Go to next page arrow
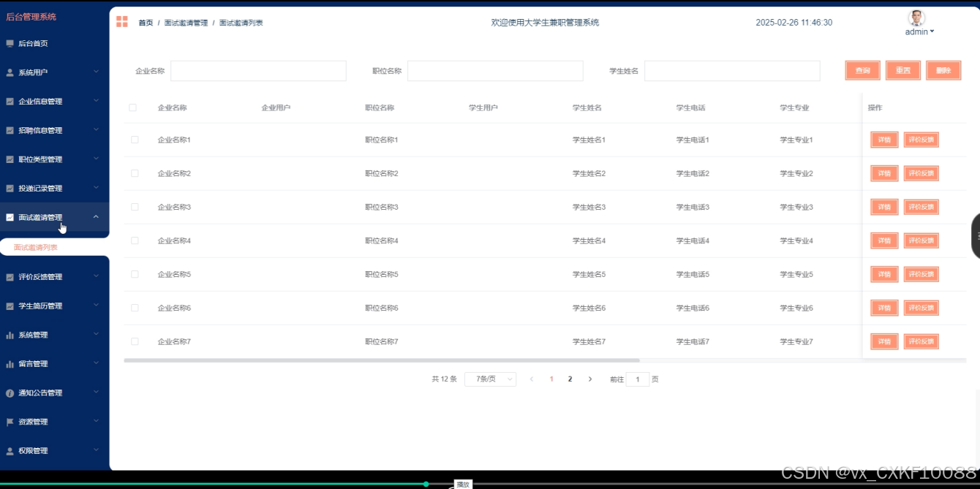 (x=590, y=379)
